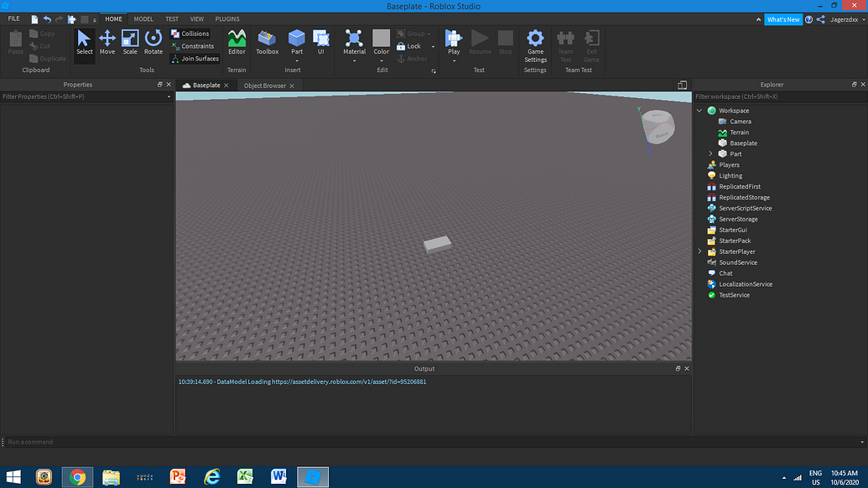Switch to the Model ribbon tab
The image size is (868, 488).
tap(143, 18)
